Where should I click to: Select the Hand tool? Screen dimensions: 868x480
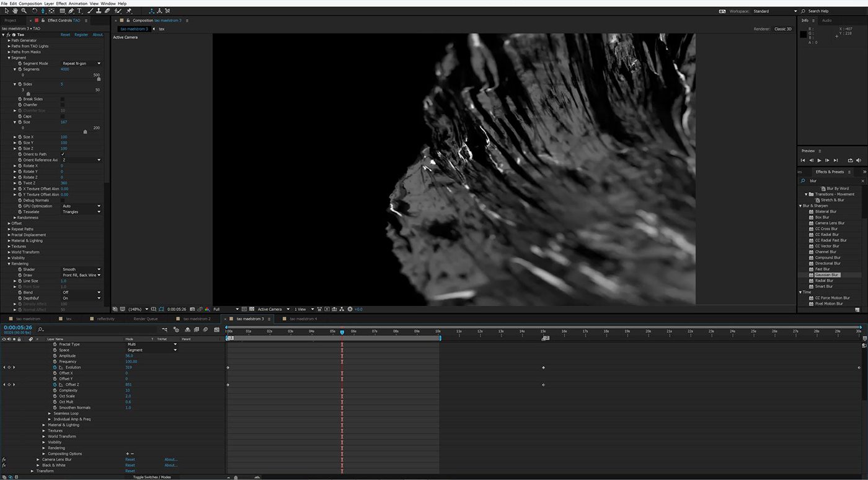[x=15, y=11]
